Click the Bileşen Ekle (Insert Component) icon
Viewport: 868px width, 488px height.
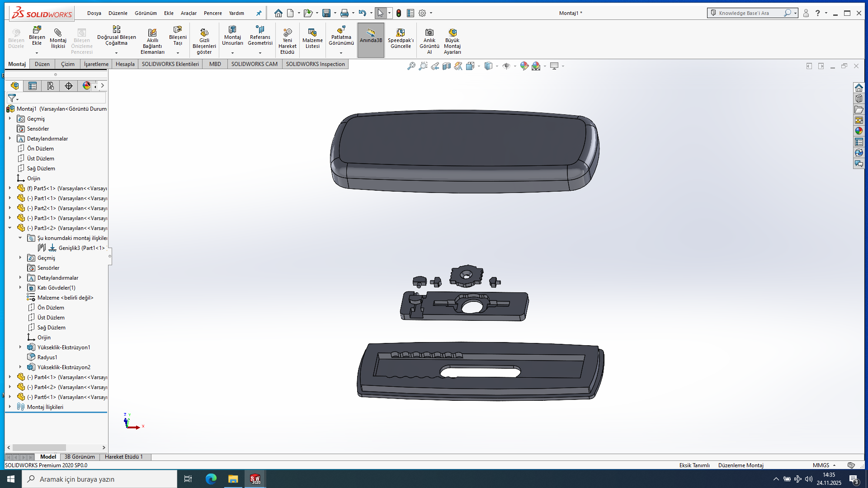point(37,31)
